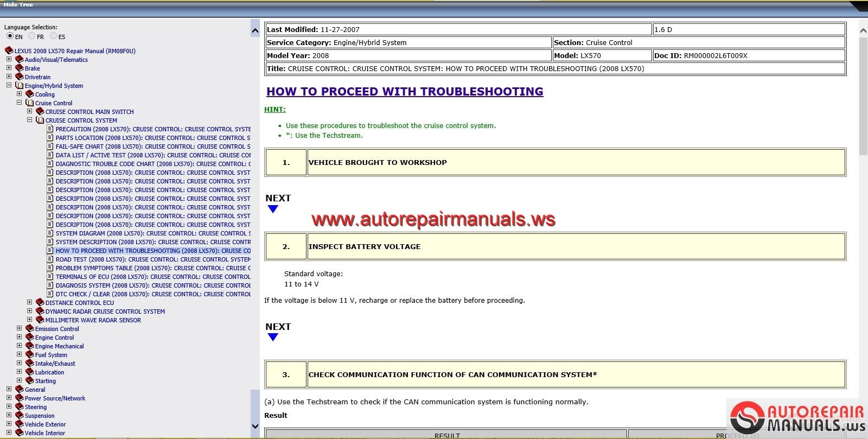Collapse the Cruise Control node
This screenshot has height=439, width=868.
19,103
